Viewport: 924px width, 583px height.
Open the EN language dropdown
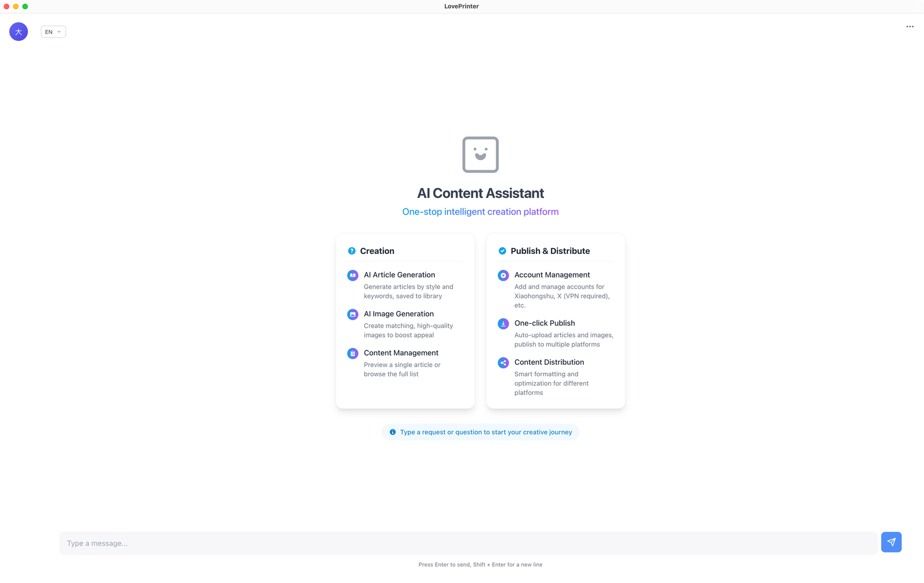(53, 32)
